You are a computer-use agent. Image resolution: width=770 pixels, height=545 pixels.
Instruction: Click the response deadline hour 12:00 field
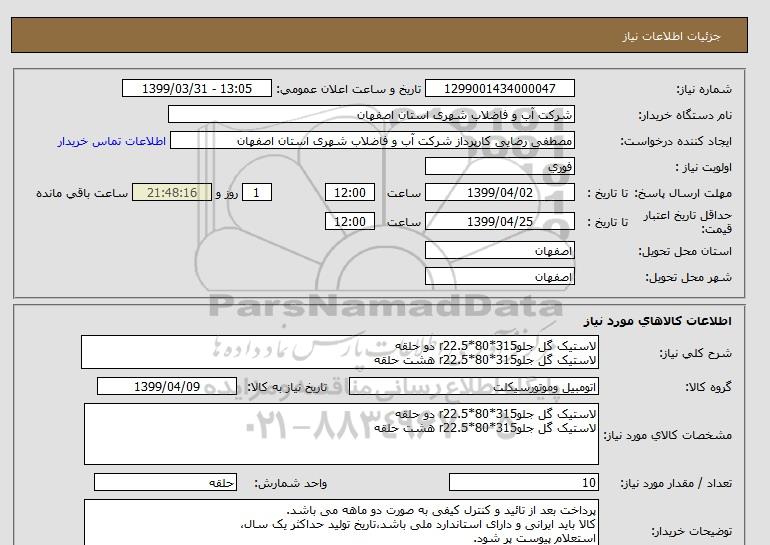point(350,192)
